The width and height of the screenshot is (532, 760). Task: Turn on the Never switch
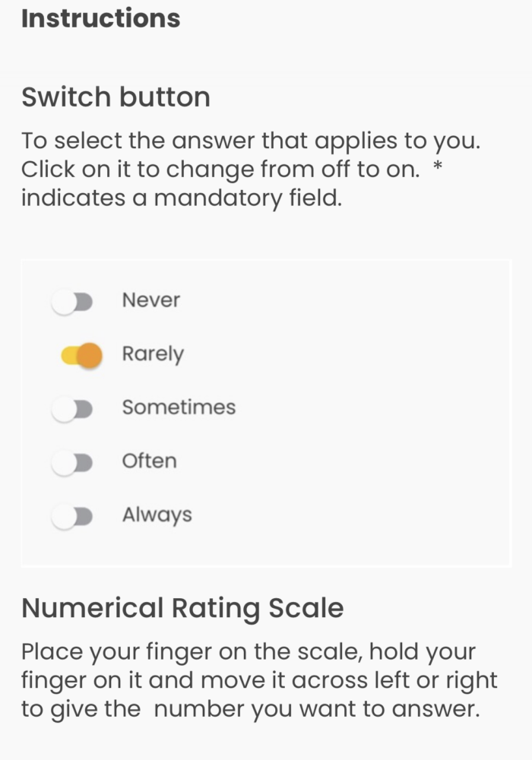pyautogui.click(x=72, y=302)
